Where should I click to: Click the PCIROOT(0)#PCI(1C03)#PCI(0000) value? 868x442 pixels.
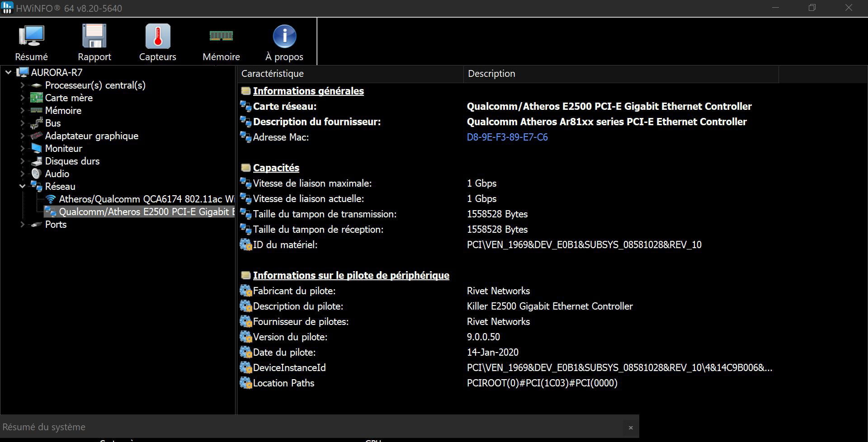click(542, 383)
